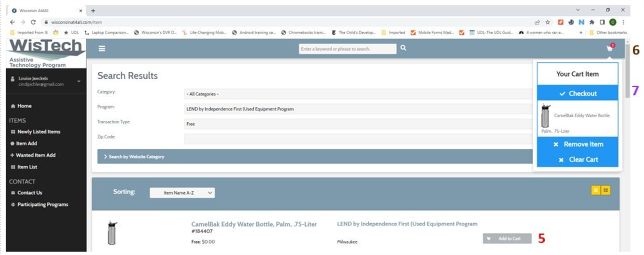
Task: Close the Wisconsin At4All tab
Action: (81, 10)
